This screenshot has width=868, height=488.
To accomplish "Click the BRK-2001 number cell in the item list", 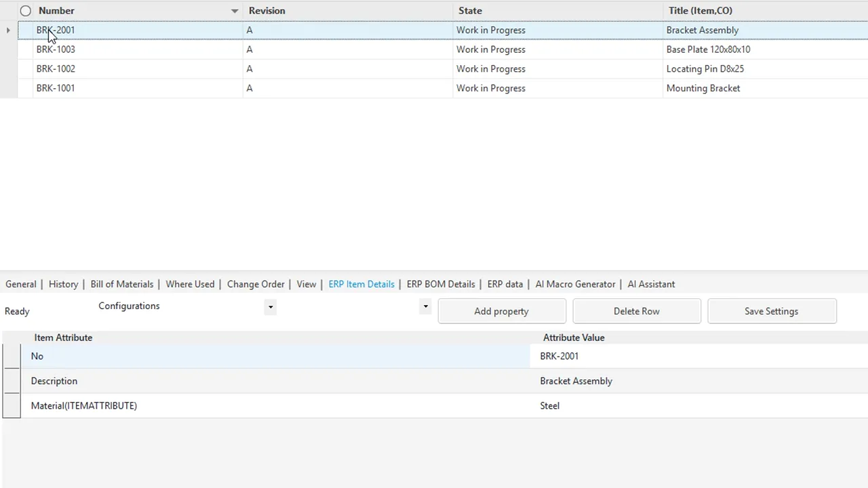I will tap(138, 30).
